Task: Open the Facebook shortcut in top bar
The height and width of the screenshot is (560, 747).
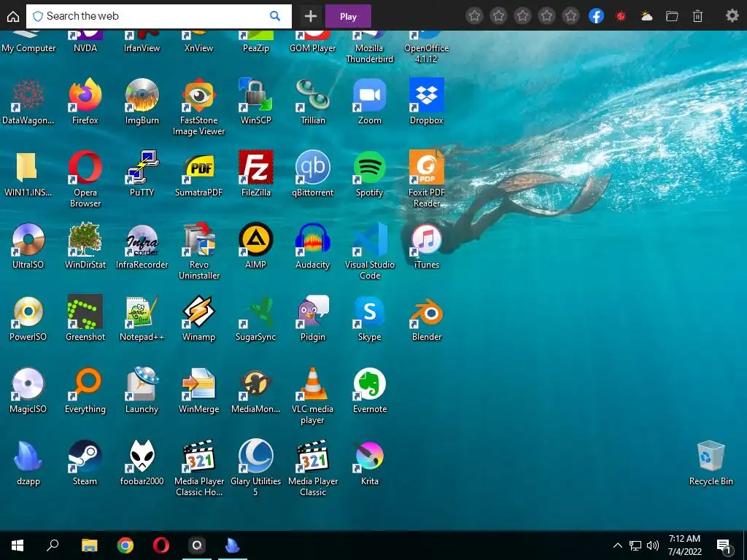Action: point(596,16)
